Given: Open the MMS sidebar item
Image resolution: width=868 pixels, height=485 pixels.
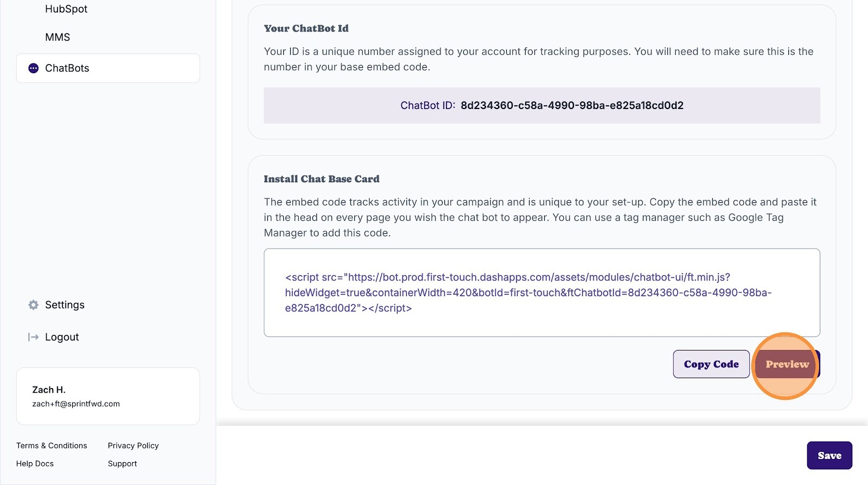Looking at the screenshot, I should click(58, 37).
